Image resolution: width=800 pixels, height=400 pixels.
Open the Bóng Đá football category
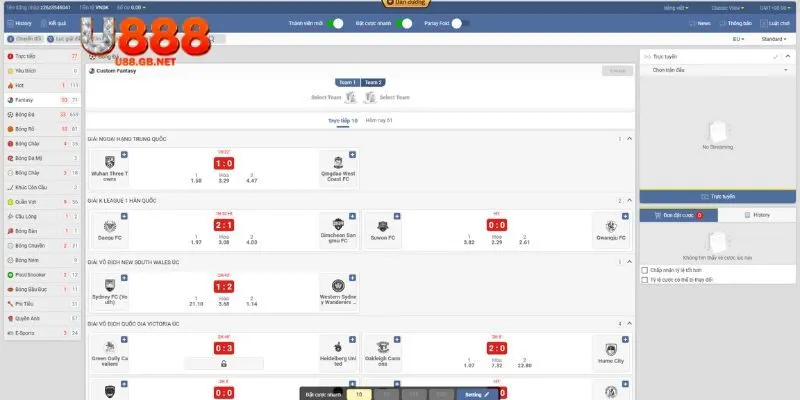pyautogui.click(x=42, y=114)
